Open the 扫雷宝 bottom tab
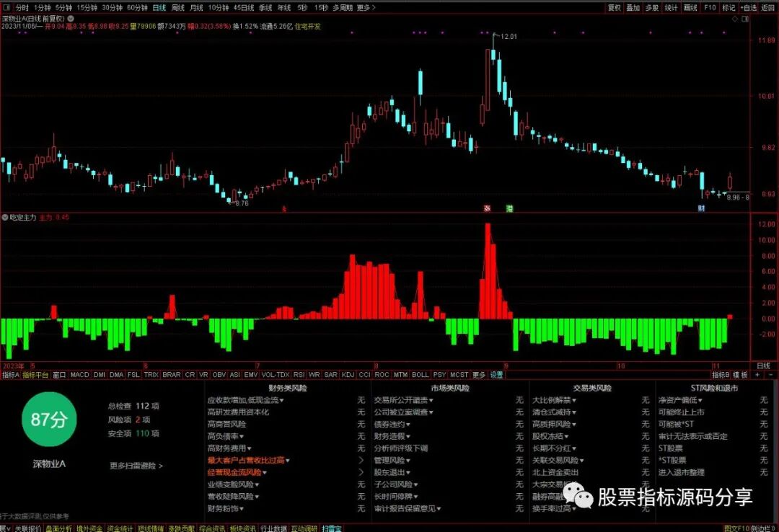Image resolution: width=779 pixels, height=532 pixels. [331, 528]
